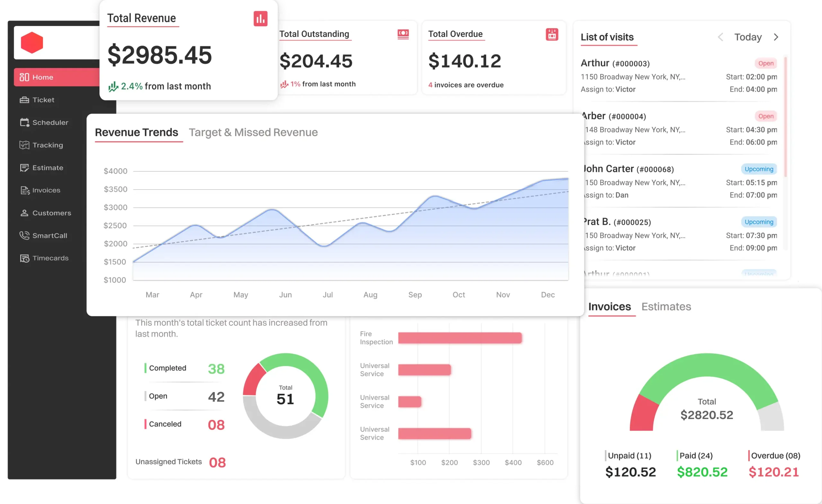Click the Dec label on revenue chart

547,295
